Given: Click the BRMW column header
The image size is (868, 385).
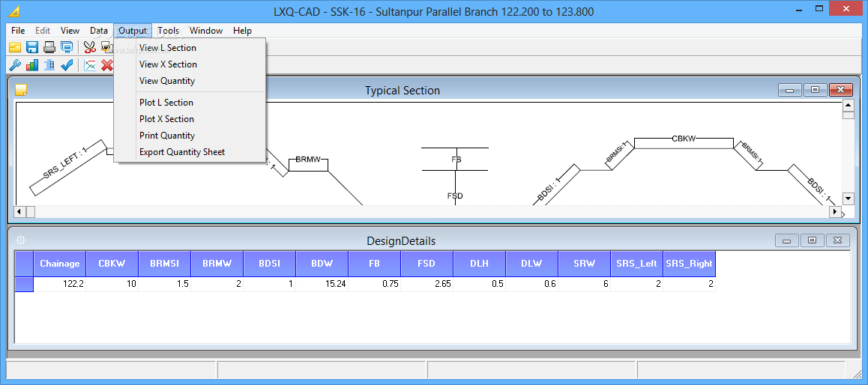Looking at the screenshot, I should pos(217,264).
